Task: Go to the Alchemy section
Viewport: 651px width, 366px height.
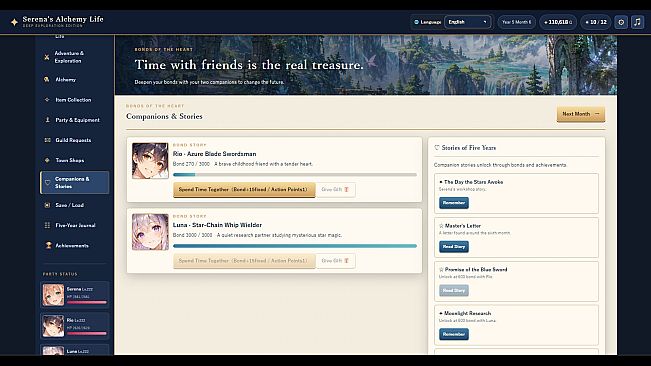Action: pos(75,80)
